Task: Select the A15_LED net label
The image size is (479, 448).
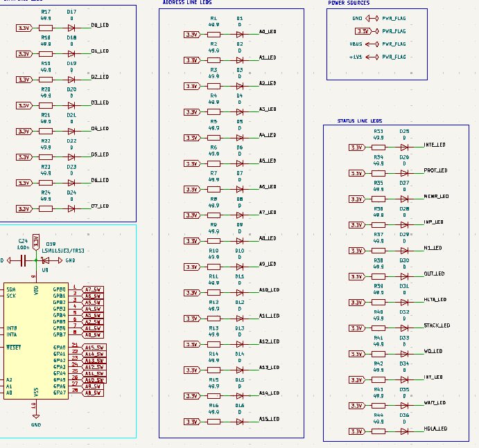Action: [268, 419]
